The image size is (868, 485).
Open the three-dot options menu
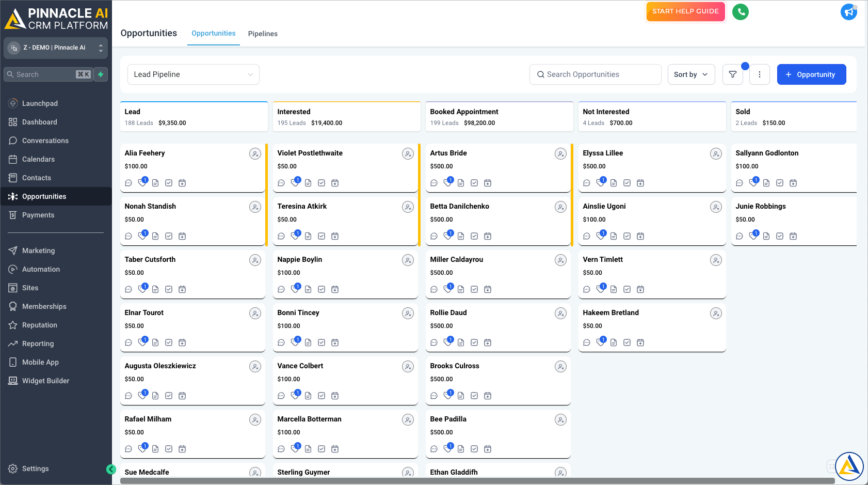point(760,74)
